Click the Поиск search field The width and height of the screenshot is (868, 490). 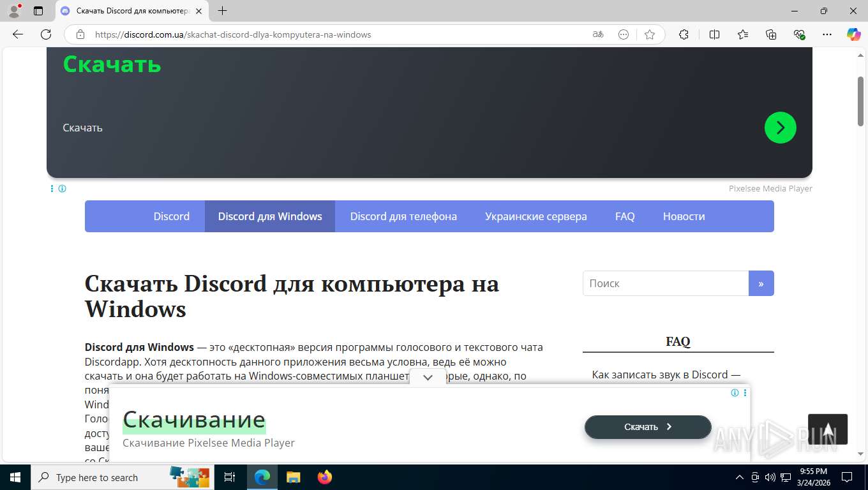tap(666, 283)
